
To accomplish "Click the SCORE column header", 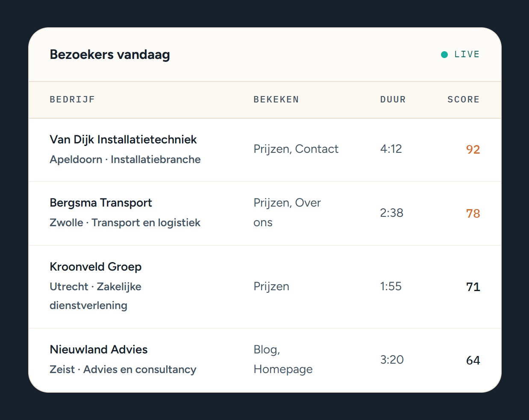I will [x=463, y=99].
